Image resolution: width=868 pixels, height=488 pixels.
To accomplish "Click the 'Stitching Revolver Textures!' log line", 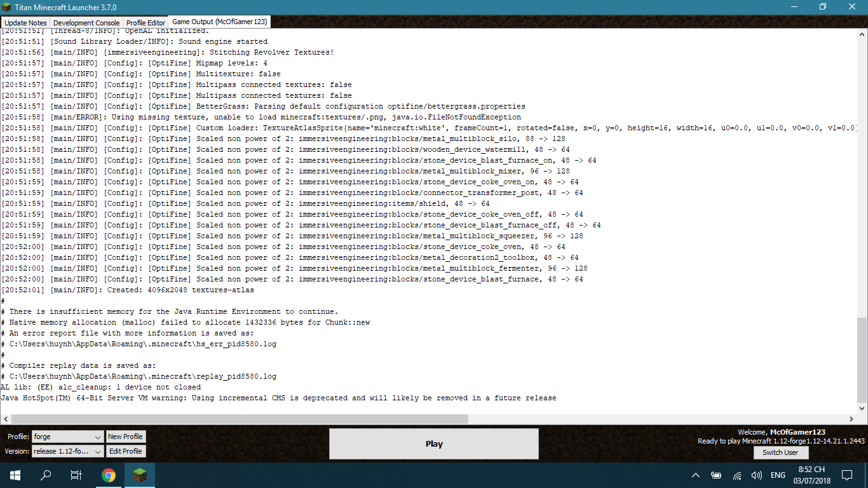I will tap(168, 52).
